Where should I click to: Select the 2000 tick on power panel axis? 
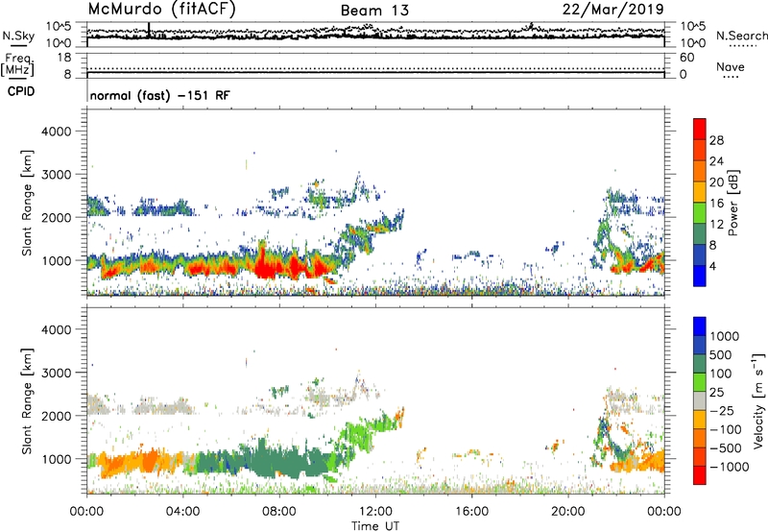coord(56,217)
